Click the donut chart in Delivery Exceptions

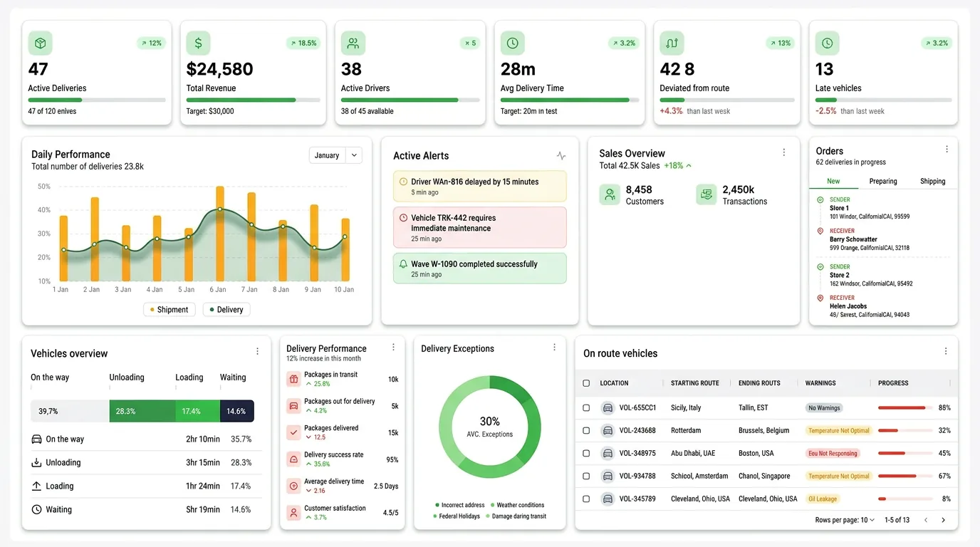point(489,427)
